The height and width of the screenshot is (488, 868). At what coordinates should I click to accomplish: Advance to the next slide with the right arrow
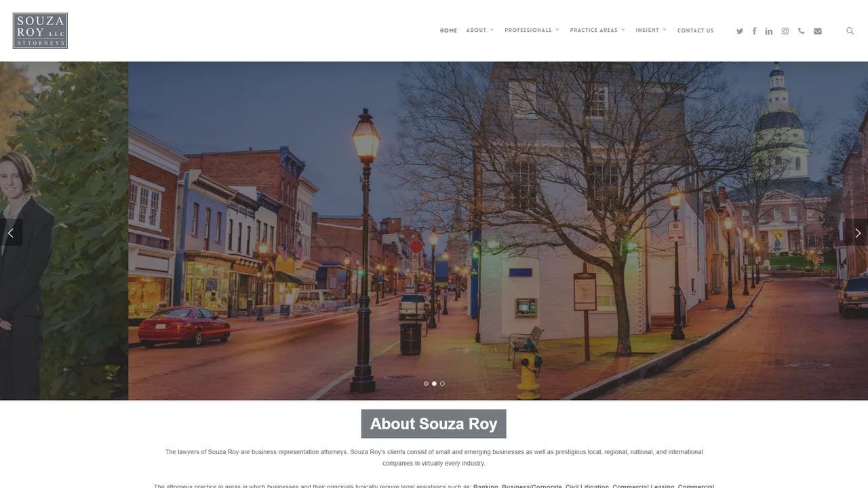tap(857, 232)
